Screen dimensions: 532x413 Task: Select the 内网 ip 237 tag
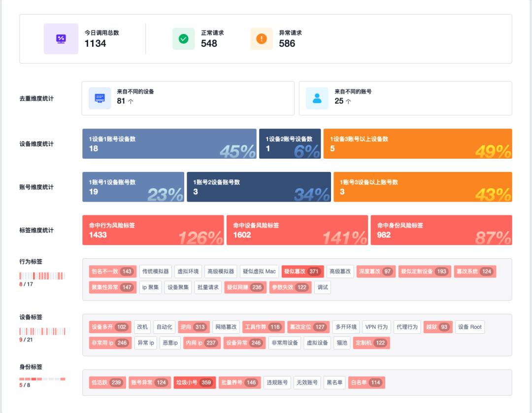pyautogui.click(x=202, y=343)
